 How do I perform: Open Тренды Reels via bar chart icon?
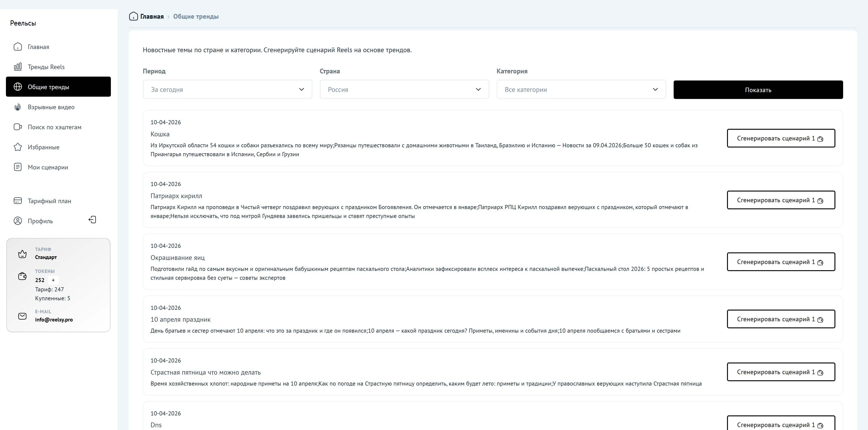point(18,67)
